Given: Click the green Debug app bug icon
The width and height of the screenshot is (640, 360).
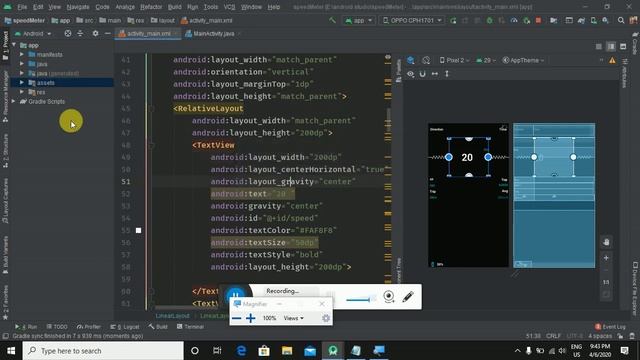Looking at the screenshot, I should [489, 20].
